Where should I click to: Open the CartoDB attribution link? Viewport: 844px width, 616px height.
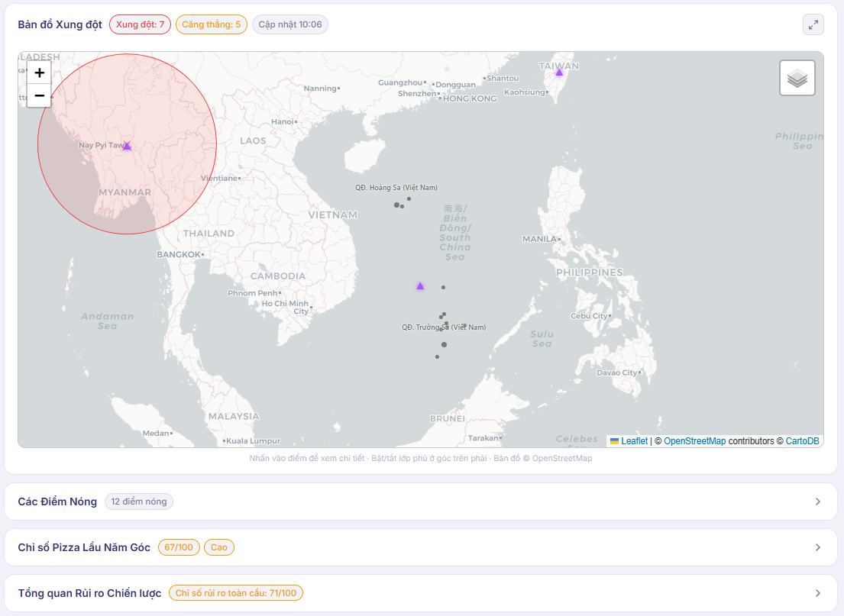pos(802,441)
